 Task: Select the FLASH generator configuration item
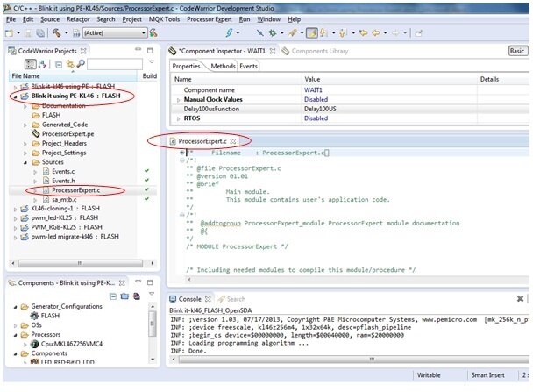point(50,314)
